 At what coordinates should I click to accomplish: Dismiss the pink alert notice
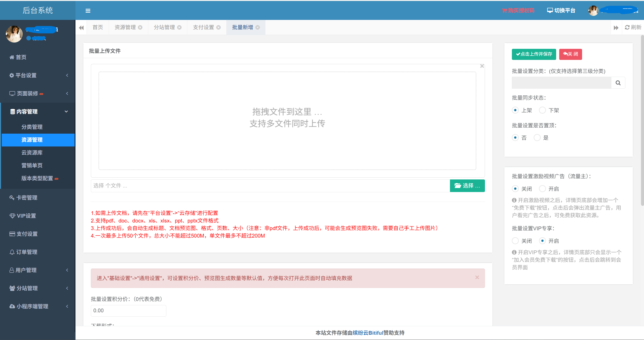pyautogui.click(x=477, y=277)
